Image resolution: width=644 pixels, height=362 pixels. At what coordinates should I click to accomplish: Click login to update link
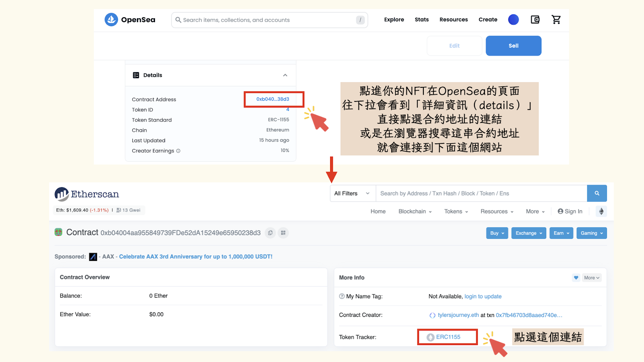[483, 296]
